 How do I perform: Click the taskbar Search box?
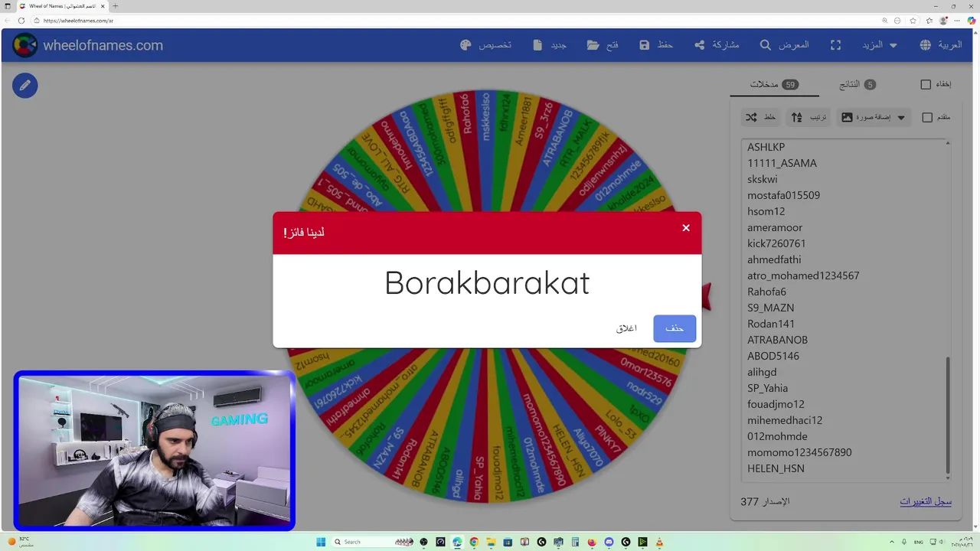pyautogui.click(x=372, y=542)
